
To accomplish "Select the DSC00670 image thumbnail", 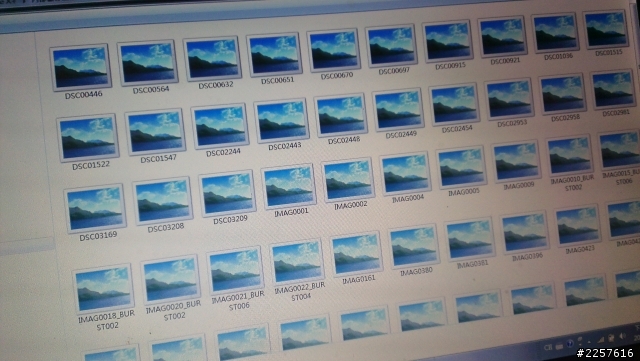I will tap(333, 50).
